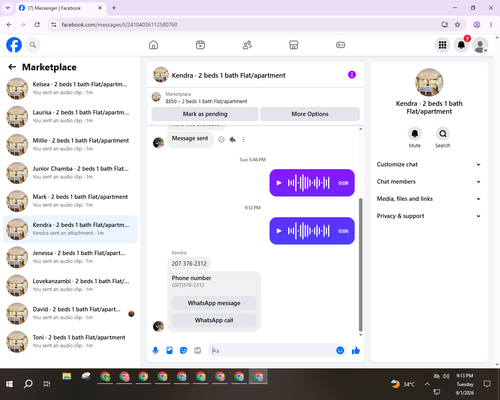
Task: Click the More Options button
Action: click(x=310, y=114)
